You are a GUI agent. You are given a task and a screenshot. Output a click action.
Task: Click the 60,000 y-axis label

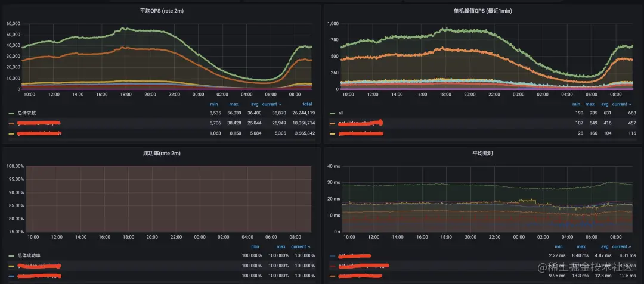[x=13, y=23]
